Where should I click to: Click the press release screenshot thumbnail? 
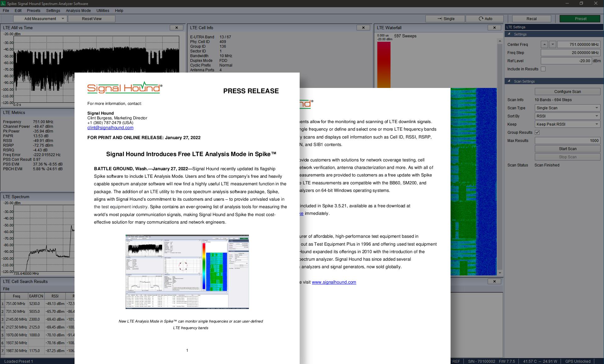(x=187, y=272)
